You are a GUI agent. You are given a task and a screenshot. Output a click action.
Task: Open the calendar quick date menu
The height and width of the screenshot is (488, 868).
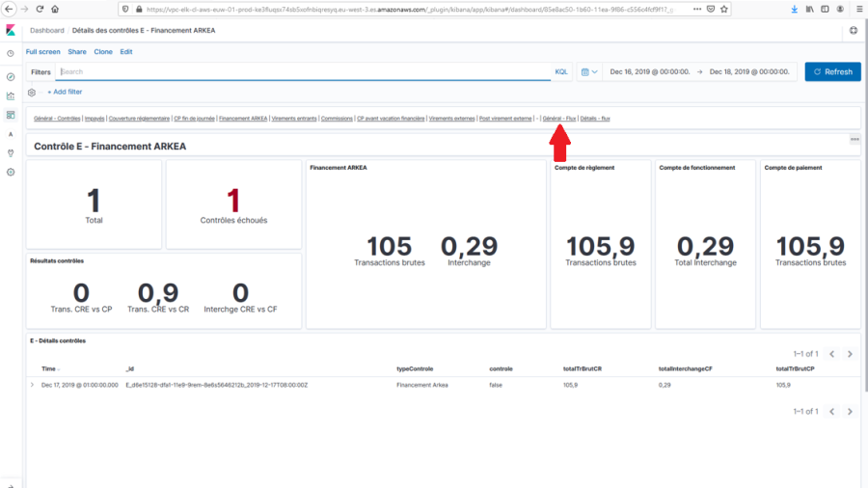point(588,72)
